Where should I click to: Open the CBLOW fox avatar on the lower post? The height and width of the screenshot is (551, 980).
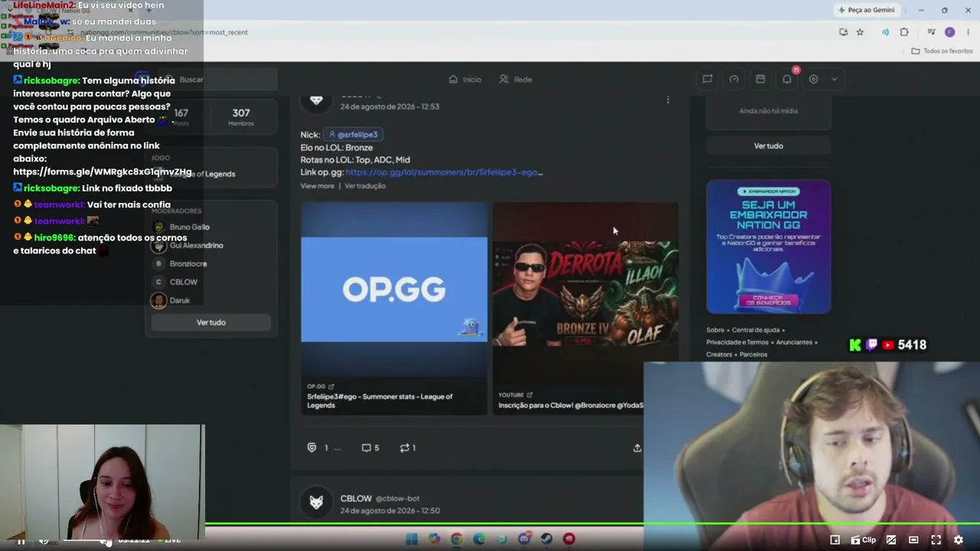tap(316, 502)
